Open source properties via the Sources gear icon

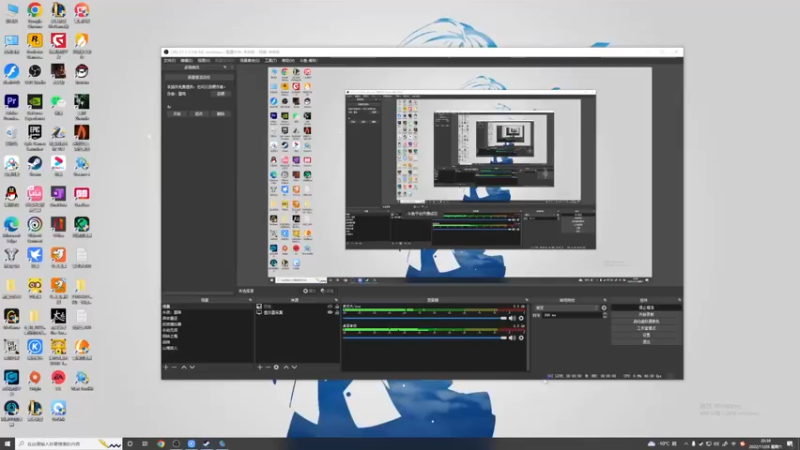coord(276,367)
